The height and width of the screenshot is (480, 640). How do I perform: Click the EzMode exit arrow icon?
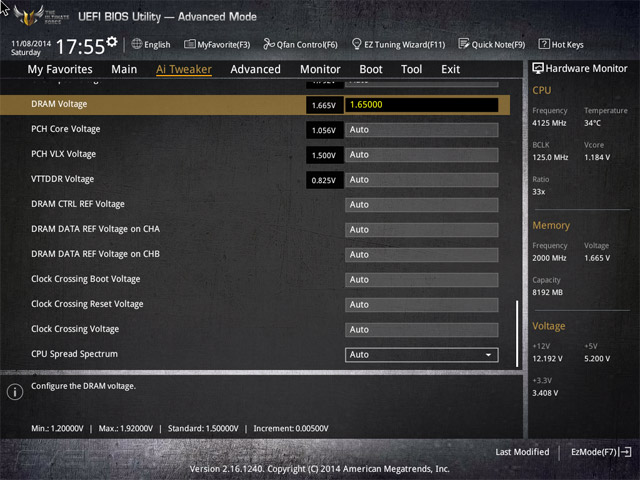point(625,452)
